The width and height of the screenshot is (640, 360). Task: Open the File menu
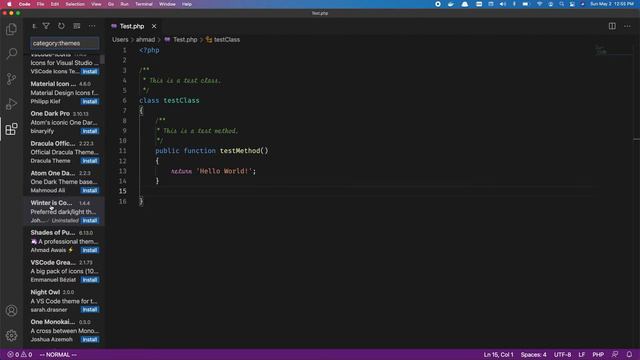coord(40,4)
